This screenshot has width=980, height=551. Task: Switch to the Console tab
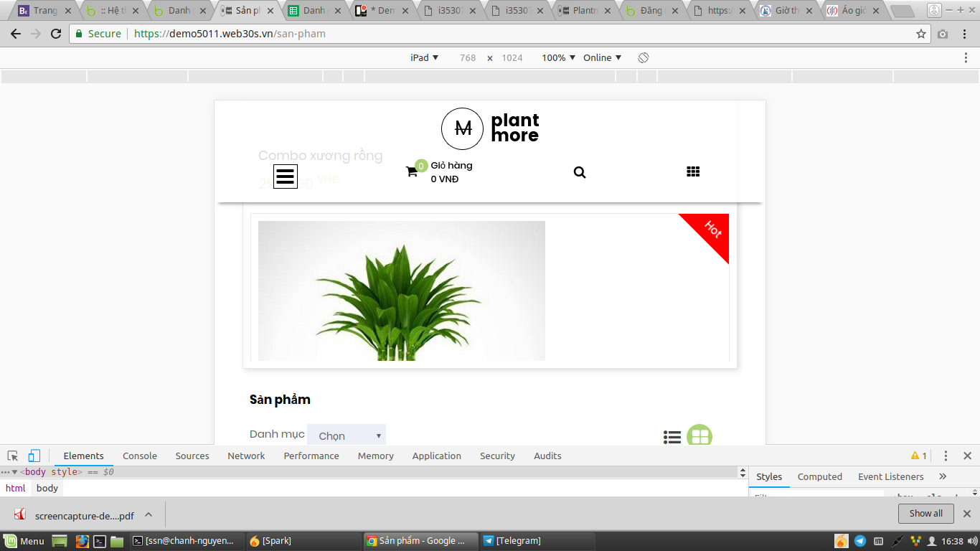pos(140,456)
